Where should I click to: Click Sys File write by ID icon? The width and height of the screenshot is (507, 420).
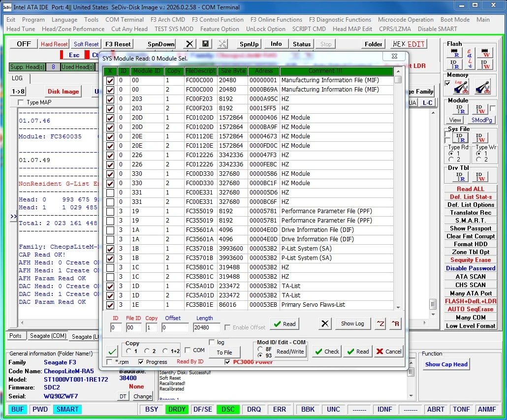pyautogui.click(x=480, y=138)
